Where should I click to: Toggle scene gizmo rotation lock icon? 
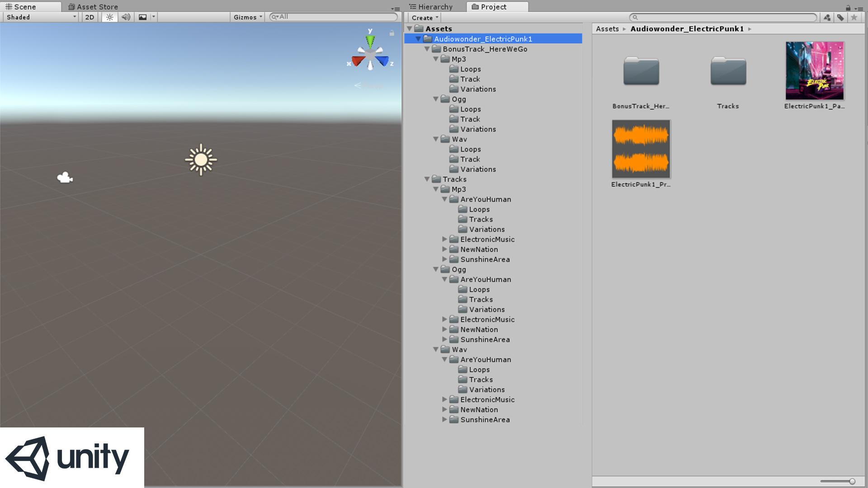[x=392, y=33]
